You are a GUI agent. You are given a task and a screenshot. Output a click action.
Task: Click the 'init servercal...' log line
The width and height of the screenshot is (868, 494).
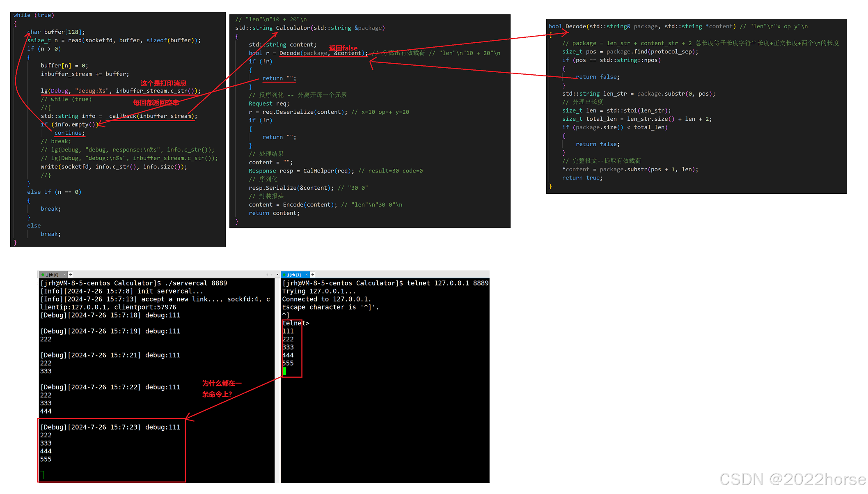point(121,291)
